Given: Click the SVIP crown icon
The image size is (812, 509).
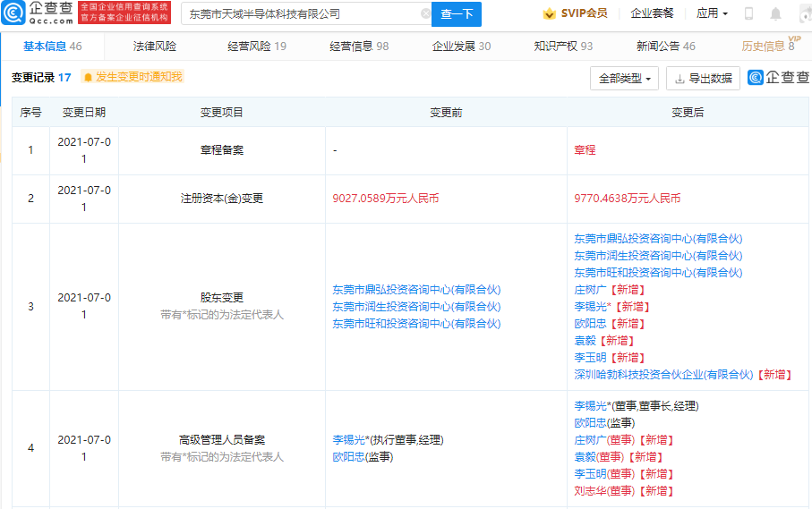Looking at the screenshot, I should point(548,13).
